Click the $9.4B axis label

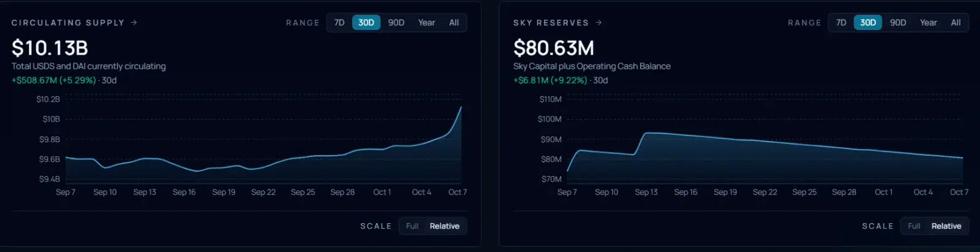pyautogui.click(x=50, y=179)
